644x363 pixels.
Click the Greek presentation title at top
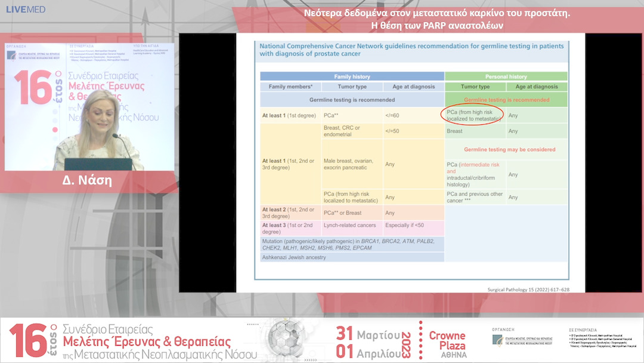coord(436,19)
